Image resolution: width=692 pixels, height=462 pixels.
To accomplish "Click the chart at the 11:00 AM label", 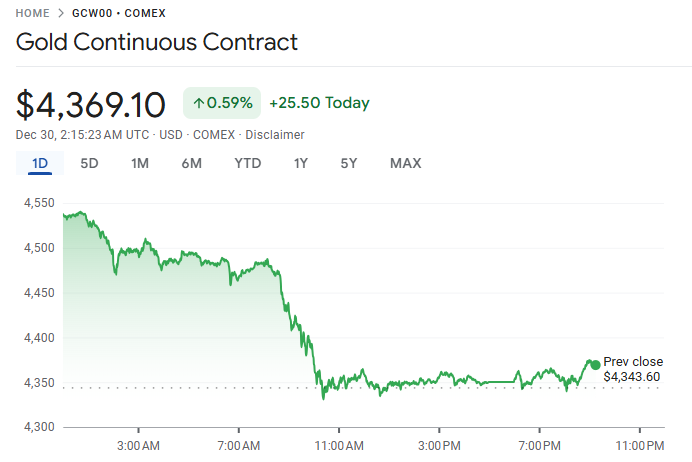I will click(339, 445).
